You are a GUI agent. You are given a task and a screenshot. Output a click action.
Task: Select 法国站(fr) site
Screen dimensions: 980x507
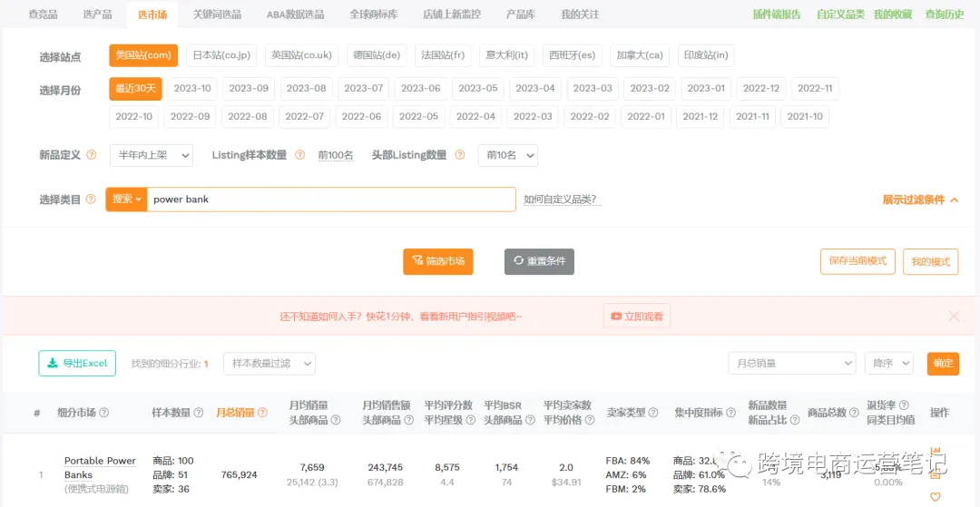coord(443,55)
